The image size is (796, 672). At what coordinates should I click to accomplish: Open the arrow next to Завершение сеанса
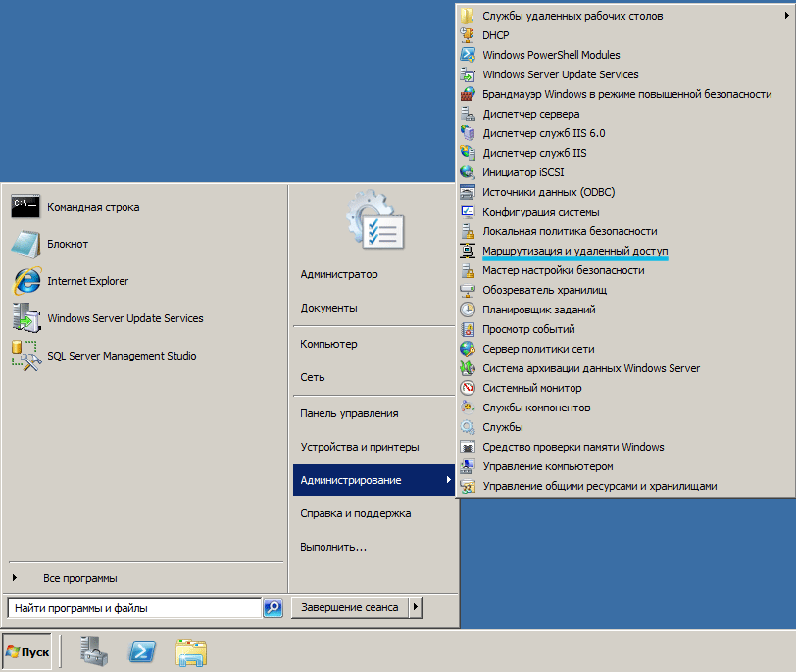pyautogui.click(x=416, y=607)
